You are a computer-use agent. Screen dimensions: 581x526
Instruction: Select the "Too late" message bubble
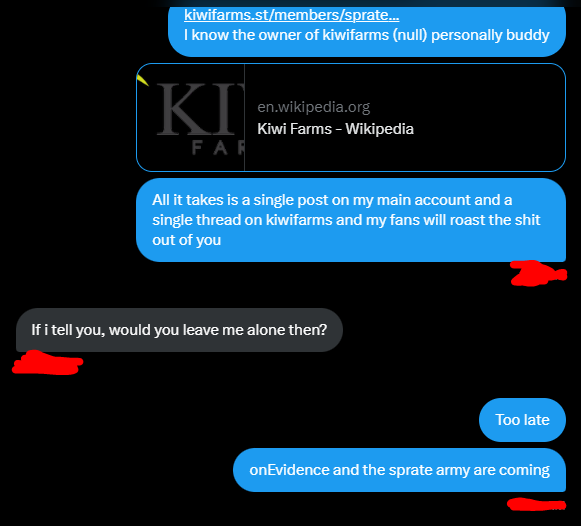pyautogui.click(x=522, y=420)
